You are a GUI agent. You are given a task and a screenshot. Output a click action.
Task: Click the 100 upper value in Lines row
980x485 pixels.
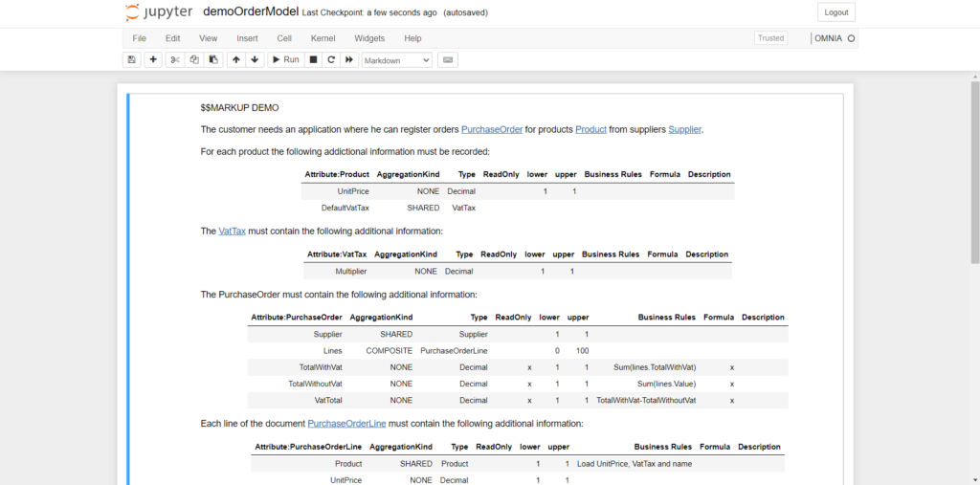(x=583, y=351)
